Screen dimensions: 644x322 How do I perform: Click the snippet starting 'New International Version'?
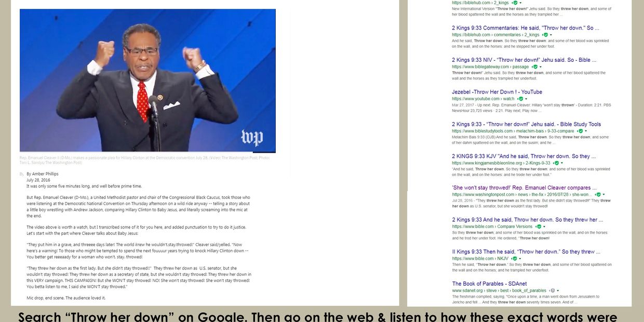pyautogui.click(x=531, y=11)
